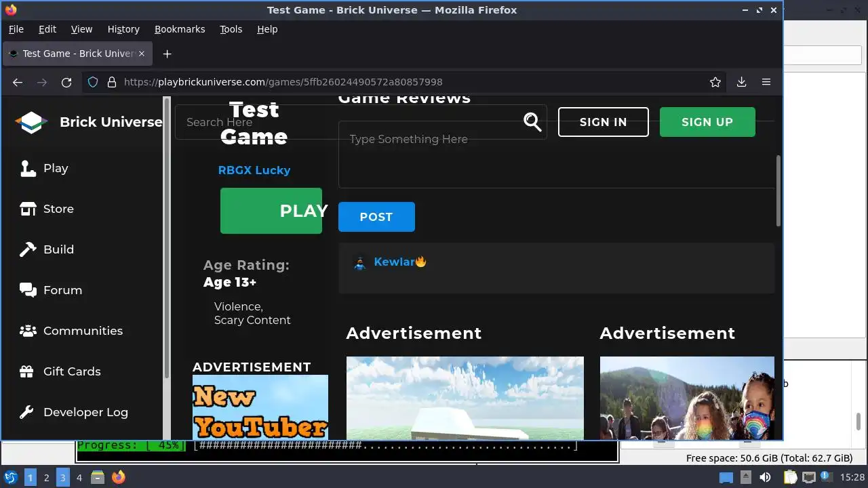Click the clipboard tray icon
The height and width of the screenshot is (488, 868).
[x=790, y=477]
